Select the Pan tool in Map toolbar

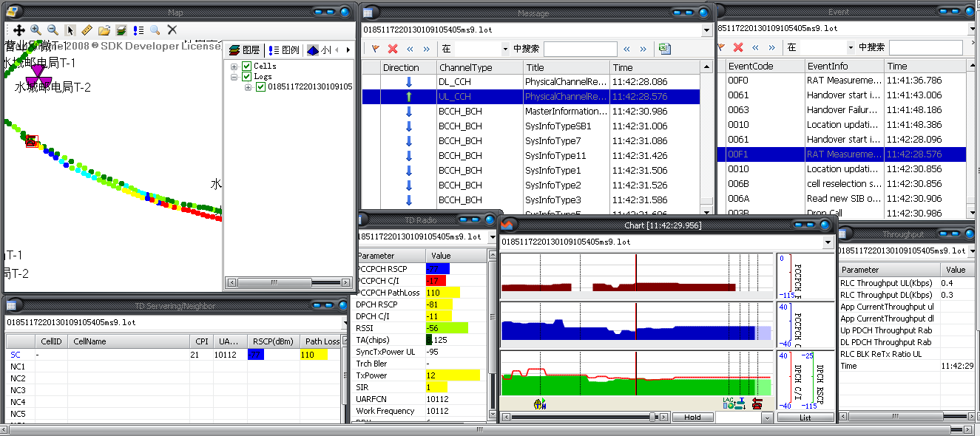click(x=19, y=30)
